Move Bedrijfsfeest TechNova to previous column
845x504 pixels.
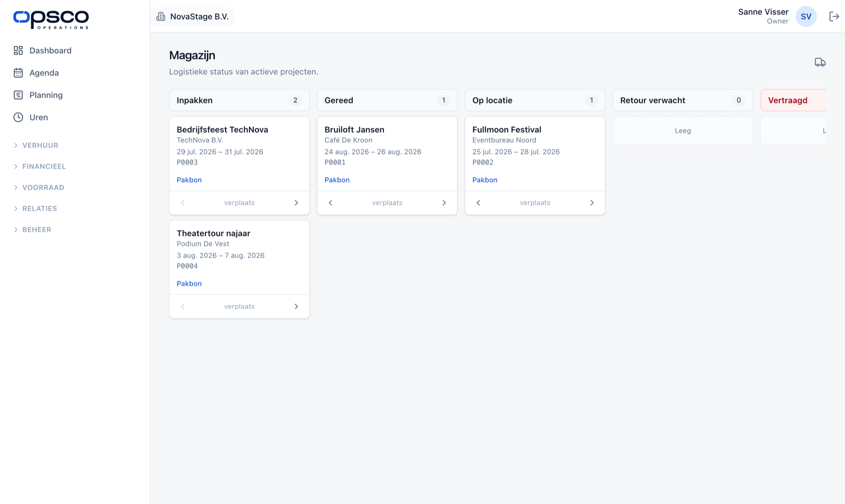pos(183,203)
